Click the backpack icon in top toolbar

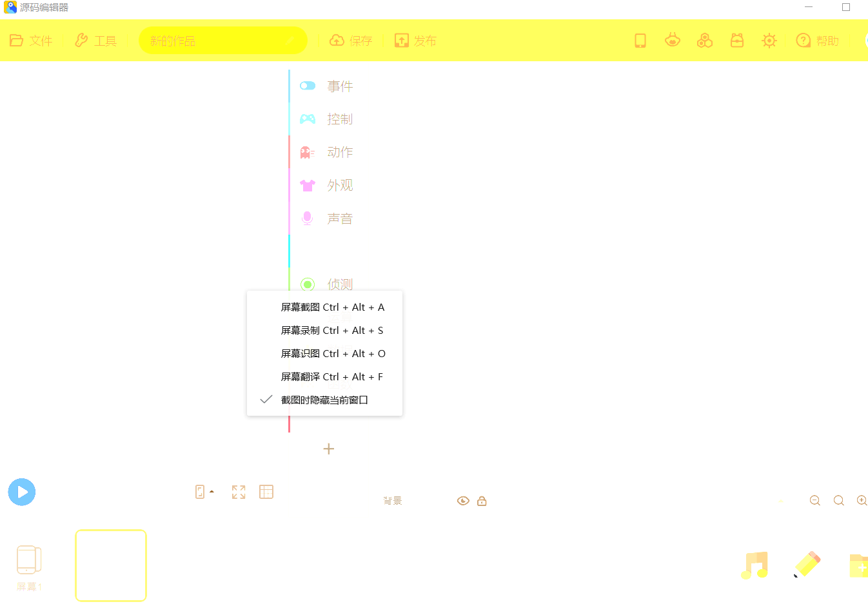[737, 41]
